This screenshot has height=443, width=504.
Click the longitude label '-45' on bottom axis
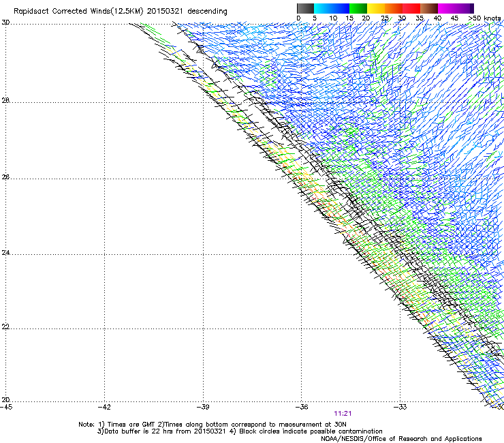tap(6, 407)
